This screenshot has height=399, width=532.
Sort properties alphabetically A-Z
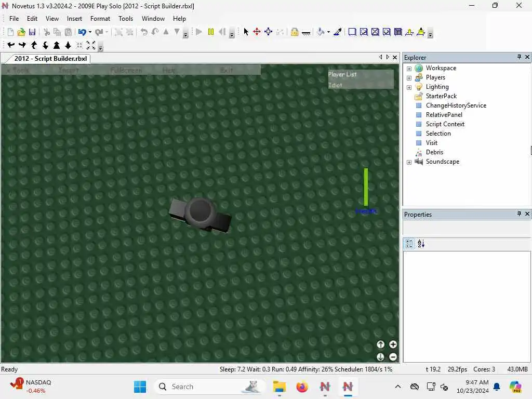(x=421, y=243)
